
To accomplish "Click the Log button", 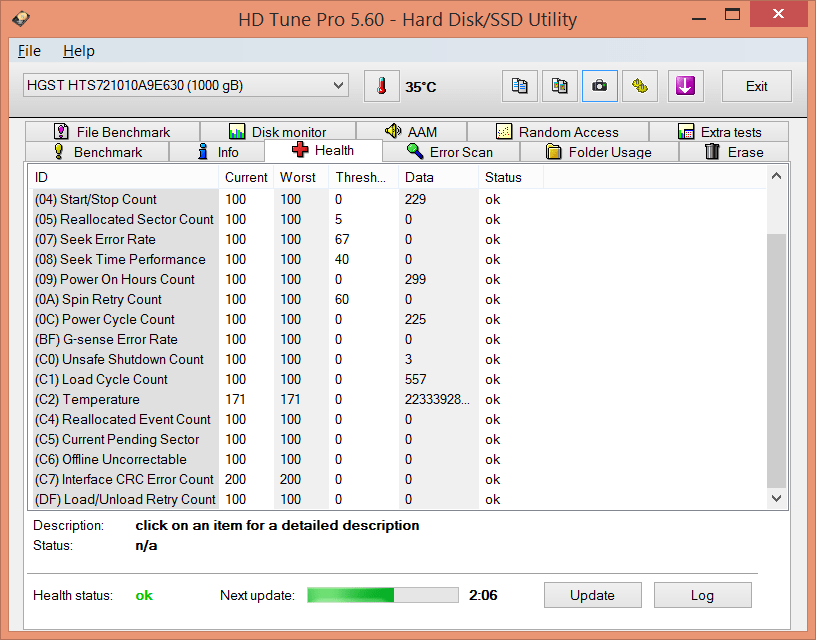I will click(703, 595).
